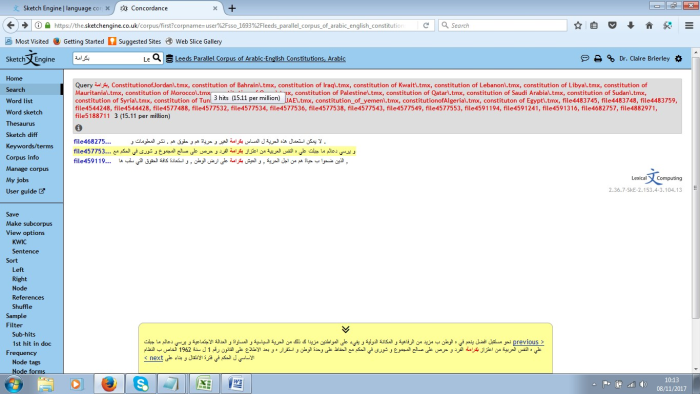Viewport: 700px width, 394px height.
Task: Switch to KWIC view
Action: click(19, 242)
